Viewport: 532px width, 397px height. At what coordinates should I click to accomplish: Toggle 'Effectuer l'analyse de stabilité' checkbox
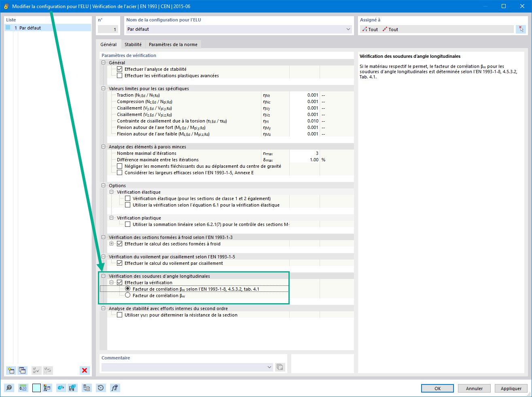tap(119, 69)
